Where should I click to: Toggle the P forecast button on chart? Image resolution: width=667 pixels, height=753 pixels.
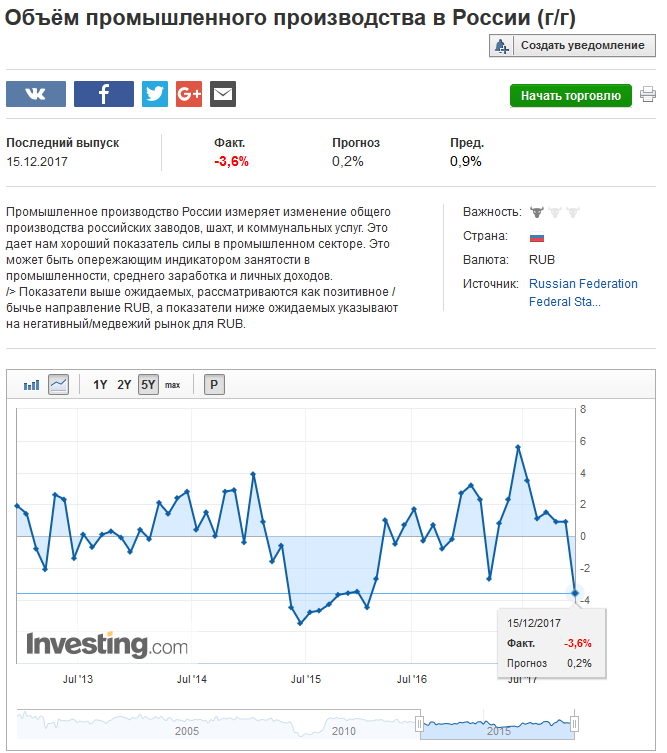point(214,384)
